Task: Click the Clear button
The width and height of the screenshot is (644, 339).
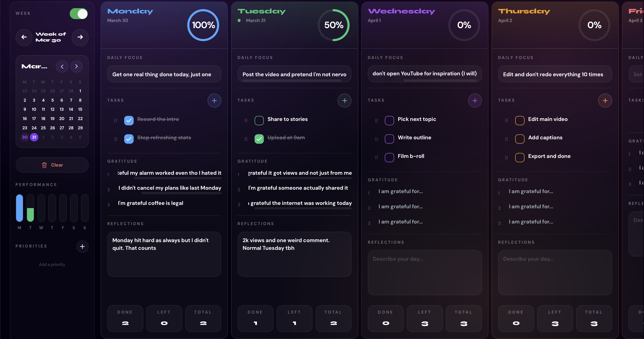Action: (52, 165)
